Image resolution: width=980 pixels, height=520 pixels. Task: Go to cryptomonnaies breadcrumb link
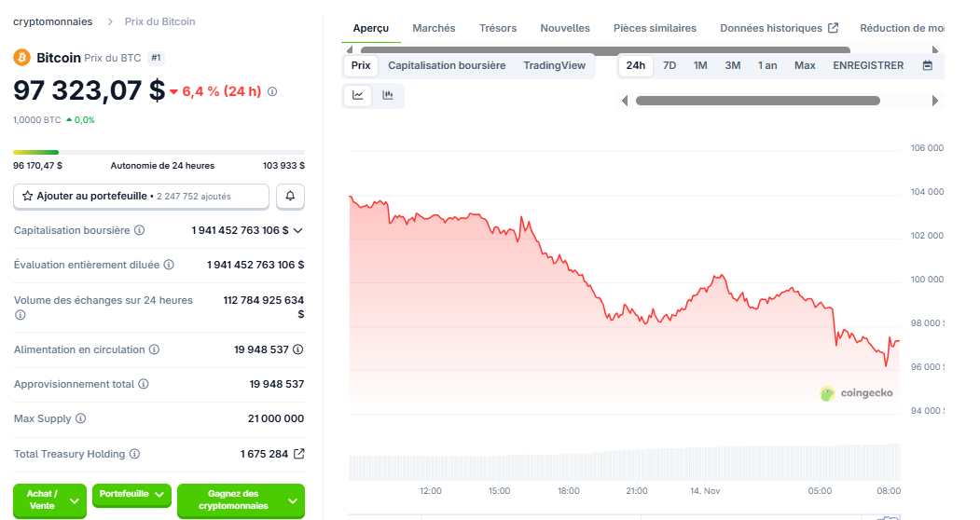click(53, 21)
